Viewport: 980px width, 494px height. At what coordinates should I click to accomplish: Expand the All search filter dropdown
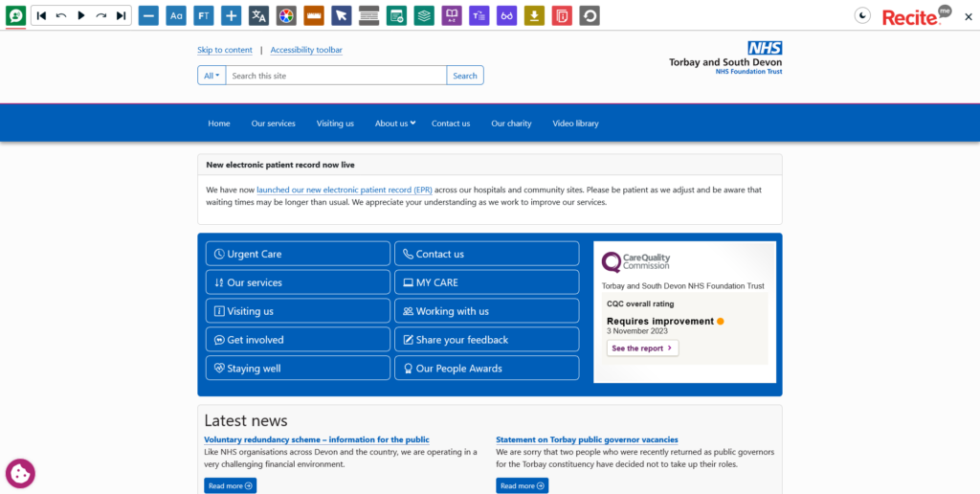[x=212, y=76]
